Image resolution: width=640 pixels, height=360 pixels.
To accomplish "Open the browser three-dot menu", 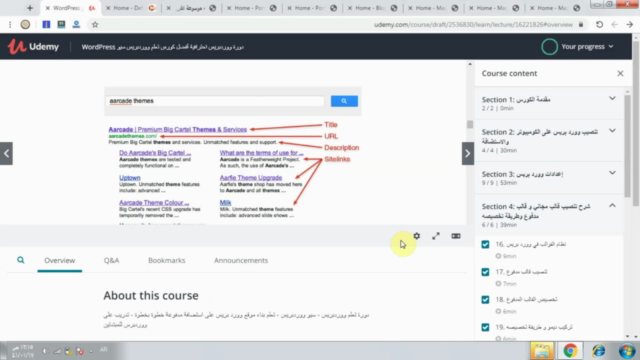I will pyautogui.click(x=10, y=24).
